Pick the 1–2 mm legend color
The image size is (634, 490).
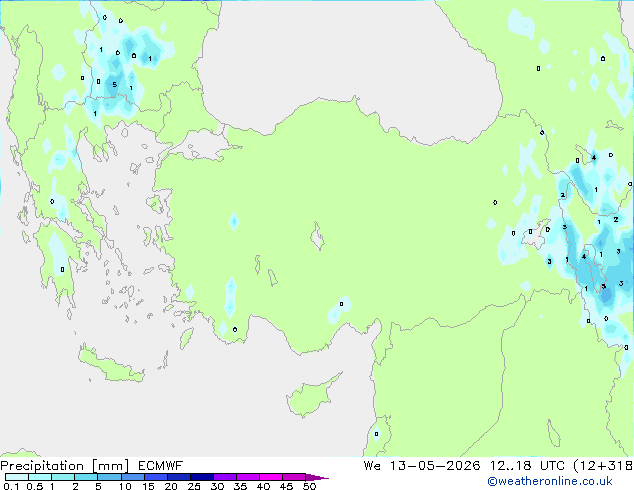coord(63,477)
